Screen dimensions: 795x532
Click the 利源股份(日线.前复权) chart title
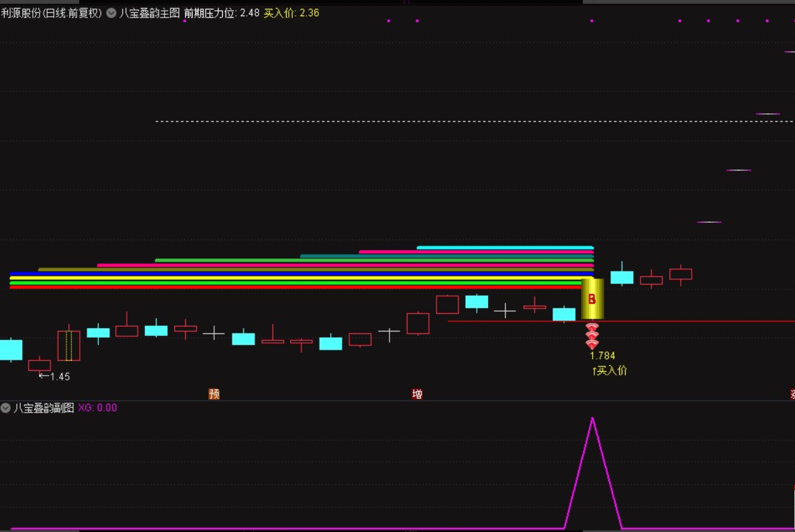(x=52, y=13)
